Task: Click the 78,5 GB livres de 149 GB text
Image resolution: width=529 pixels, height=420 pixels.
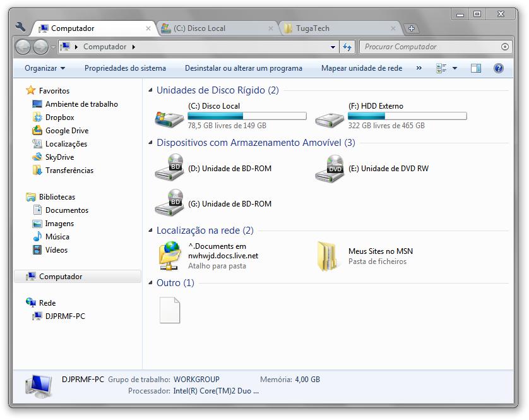Action: point(227,126)
